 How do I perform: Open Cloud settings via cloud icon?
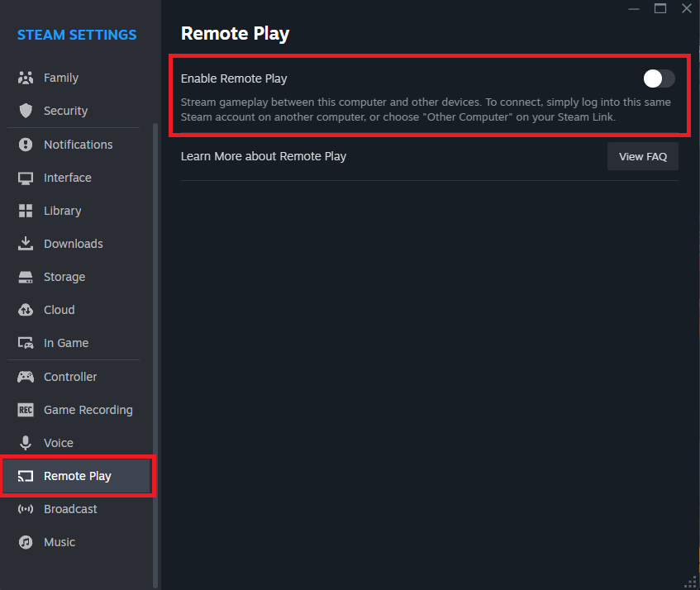(25, 310)
